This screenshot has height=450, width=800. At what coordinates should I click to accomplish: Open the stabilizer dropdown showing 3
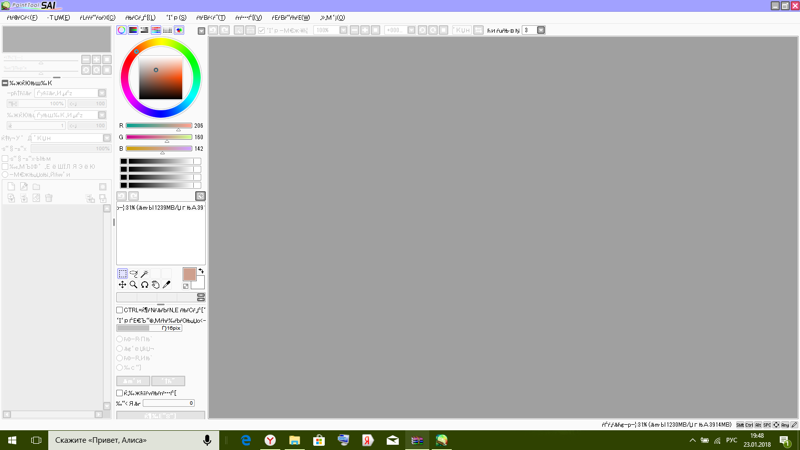point(541,30)
